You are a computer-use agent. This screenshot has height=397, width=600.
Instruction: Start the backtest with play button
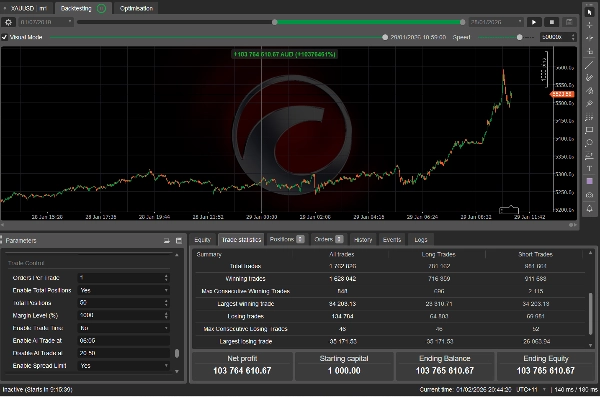[534, 22]
